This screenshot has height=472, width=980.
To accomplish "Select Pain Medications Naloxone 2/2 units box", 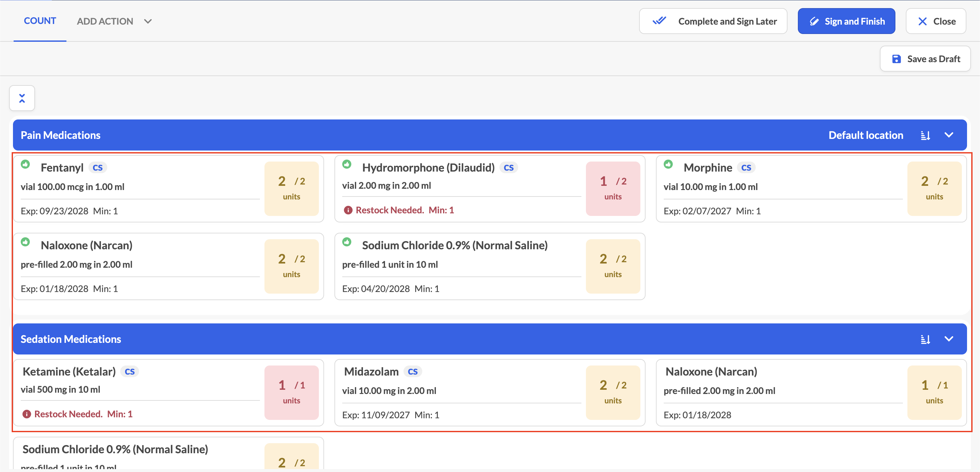I will coord(291,266).
